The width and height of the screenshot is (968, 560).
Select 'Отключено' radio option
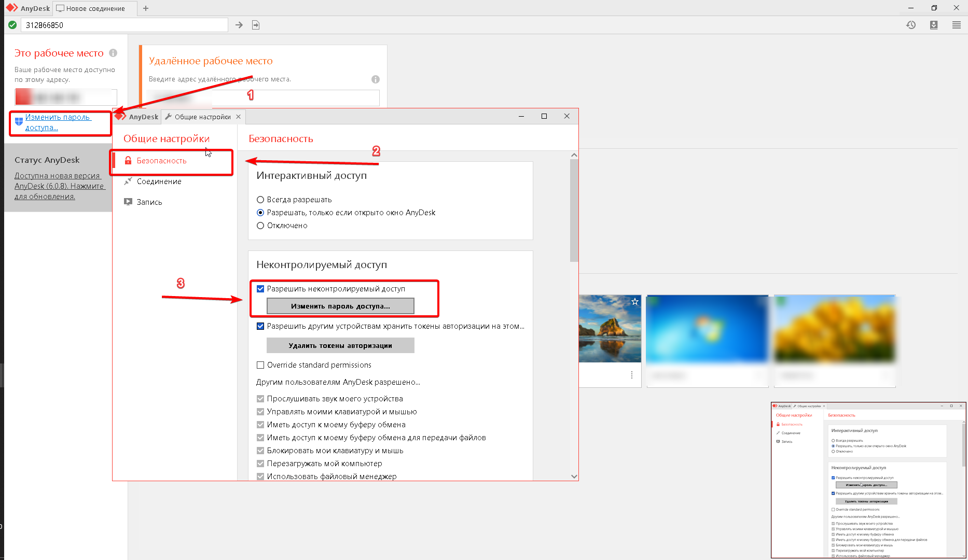[x=260, y=226]
